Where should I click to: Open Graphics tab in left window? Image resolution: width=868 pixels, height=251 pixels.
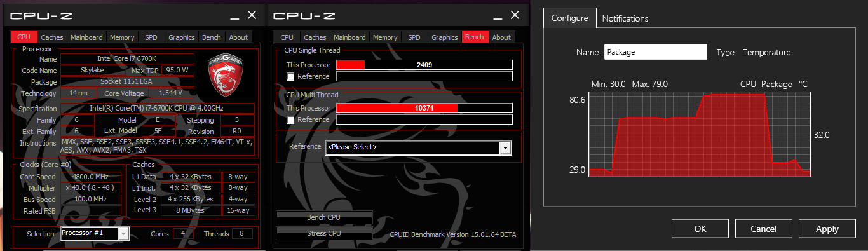(182, 37)
